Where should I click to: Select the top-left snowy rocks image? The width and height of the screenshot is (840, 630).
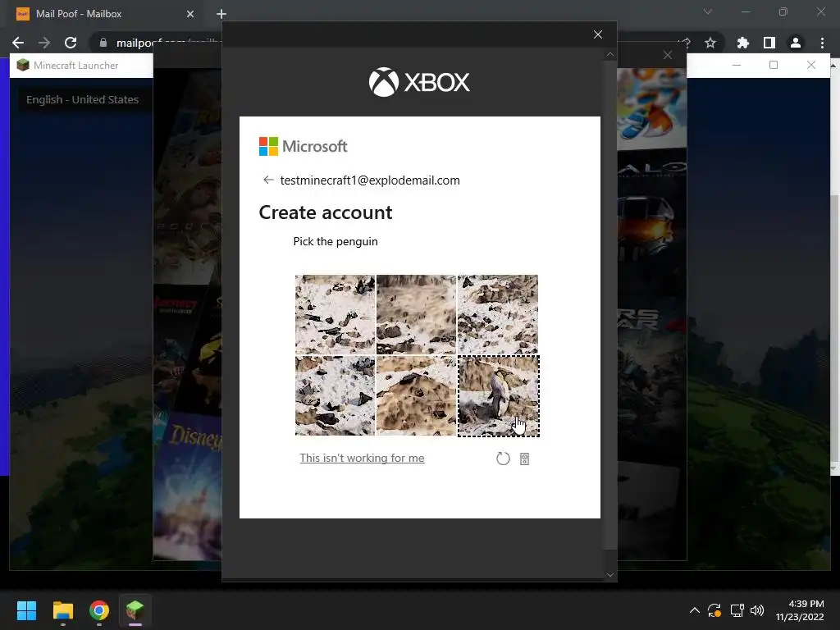[335, 314]
